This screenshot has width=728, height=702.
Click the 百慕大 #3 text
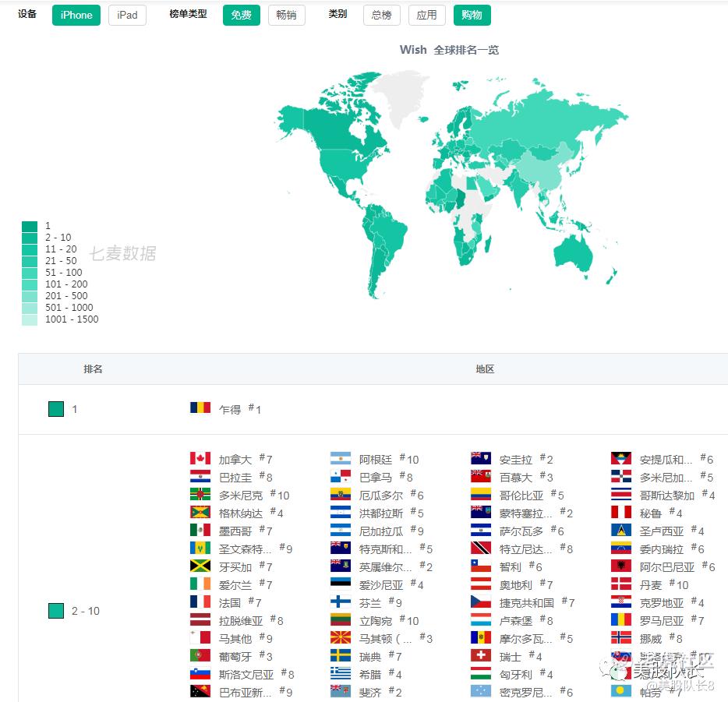526,477
